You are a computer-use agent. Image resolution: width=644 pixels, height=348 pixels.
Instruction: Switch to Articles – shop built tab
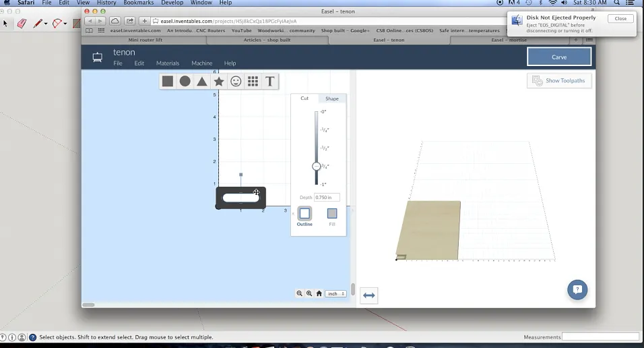pos(267,40)
